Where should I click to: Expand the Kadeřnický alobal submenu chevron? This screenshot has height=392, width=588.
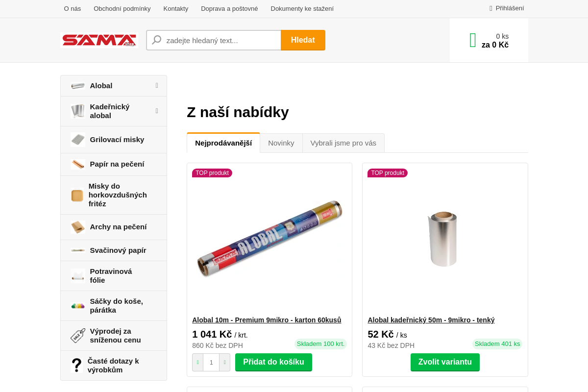(x=157, y=111)
